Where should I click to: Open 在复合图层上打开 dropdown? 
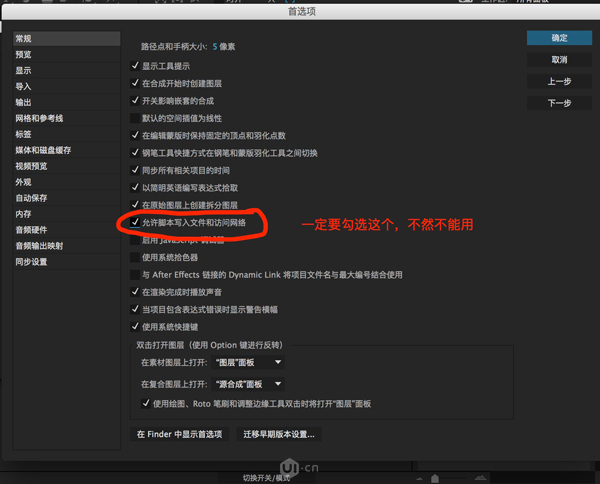click(249, 384)
